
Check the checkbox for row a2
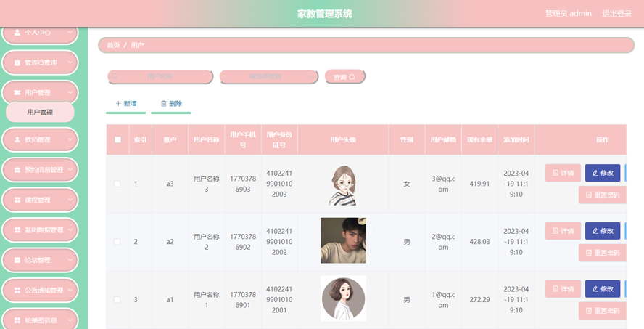coord(117,242)
